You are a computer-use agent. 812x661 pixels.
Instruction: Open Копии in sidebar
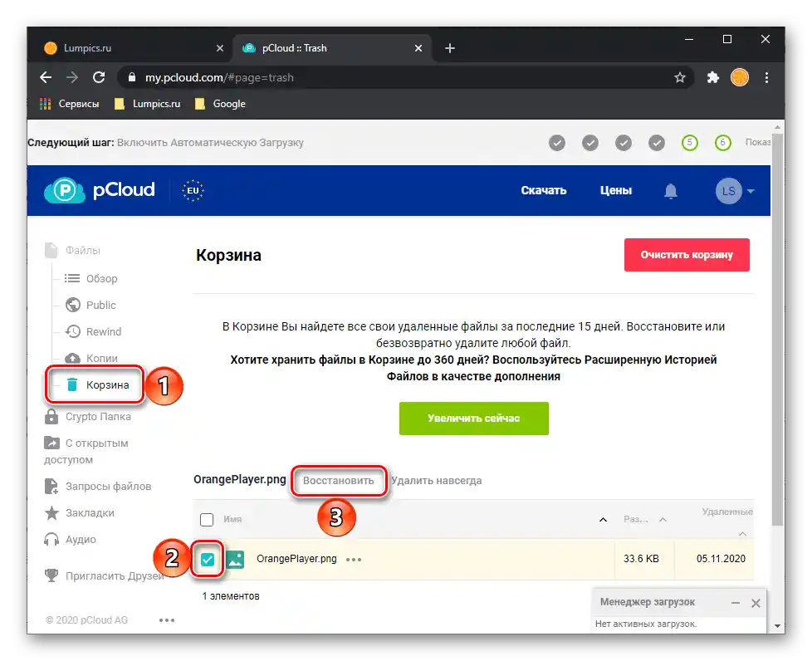coord(91,358)
